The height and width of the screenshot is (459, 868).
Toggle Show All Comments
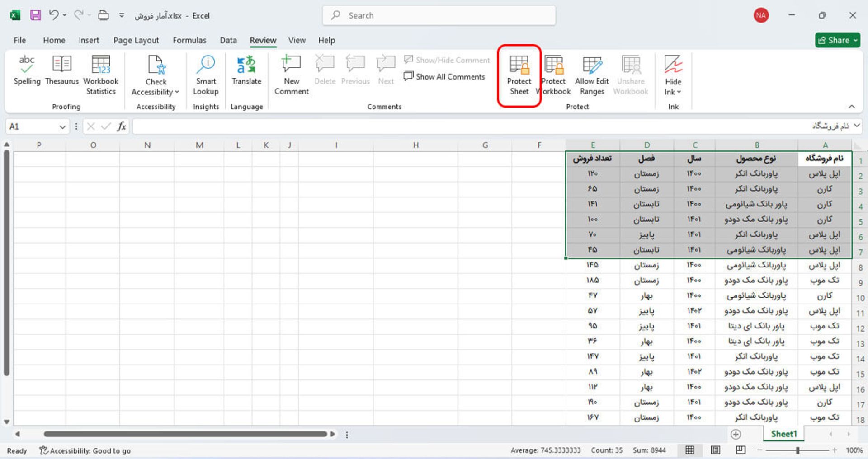[x=444, y=77]
